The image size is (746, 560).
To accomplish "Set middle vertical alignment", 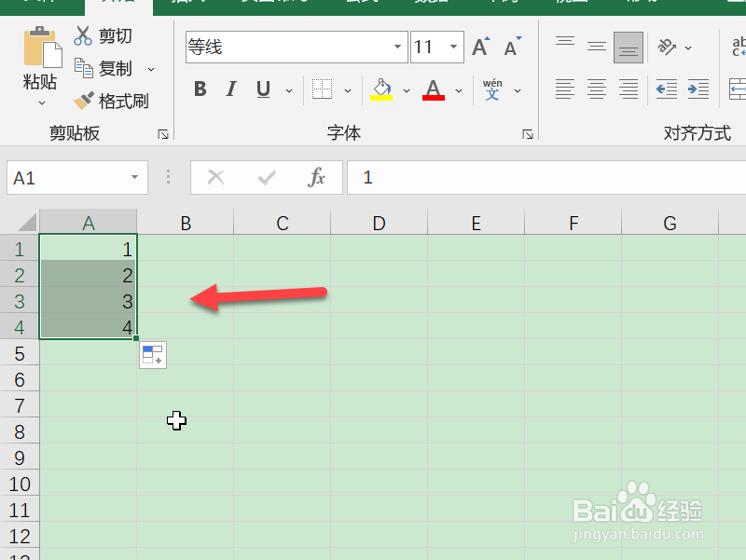I will coord(596,47).
